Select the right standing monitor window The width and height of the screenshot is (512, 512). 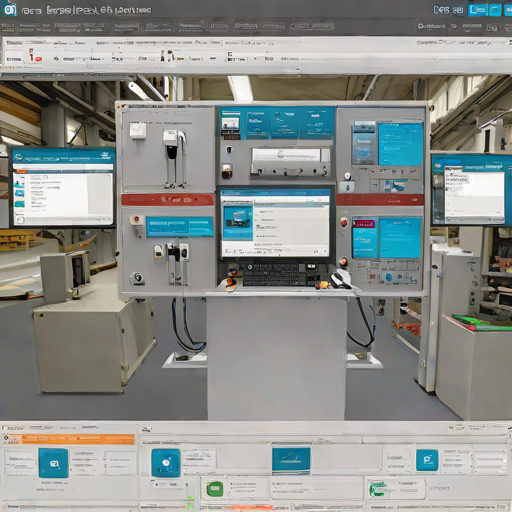471,190
